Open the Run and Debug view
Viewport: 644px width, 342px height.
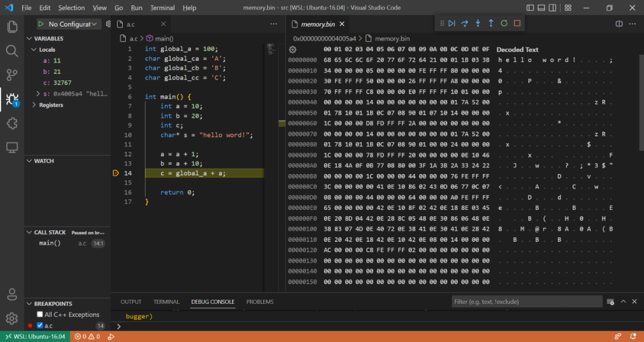click(x=12, y=100)
